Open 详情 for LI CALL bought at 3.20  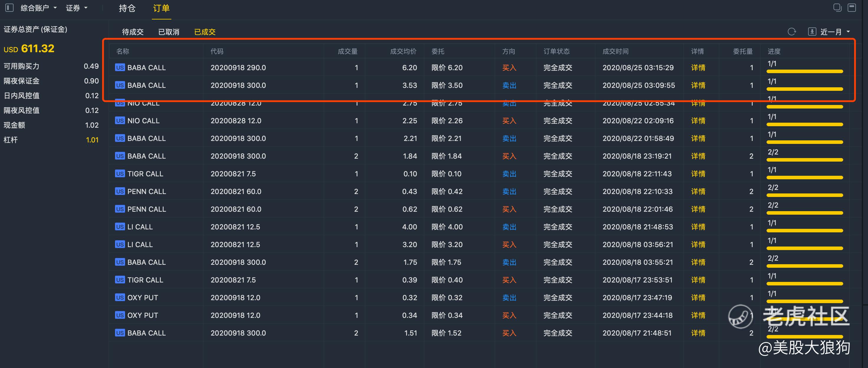click(x=698, y=244)
